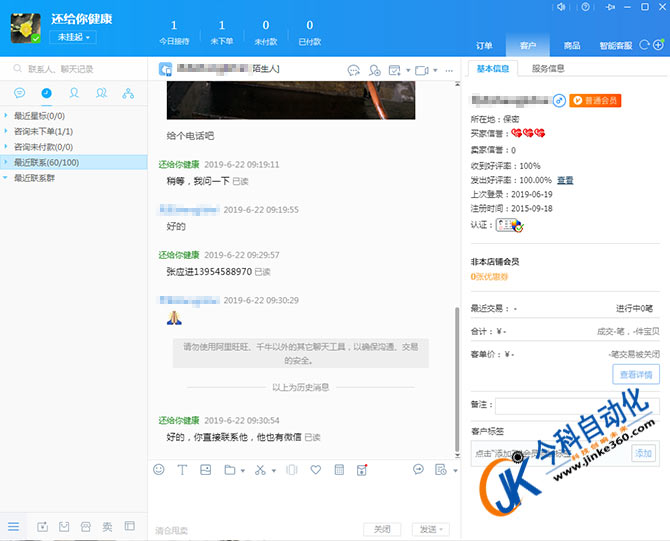Click the 已付款 counter
The height and width of the screenshot is (541, 670).
tap(310, 32)
